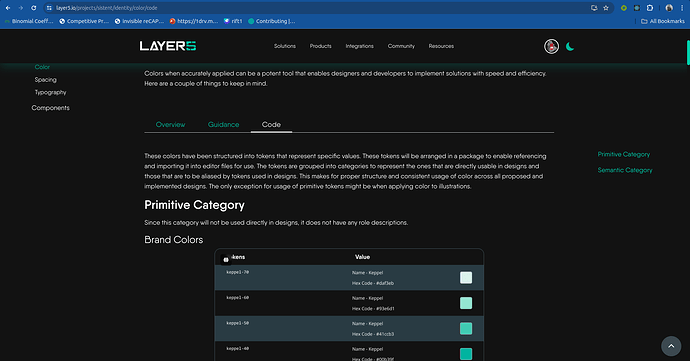
Task: Open the Resources nav menu
Action: 441,46
